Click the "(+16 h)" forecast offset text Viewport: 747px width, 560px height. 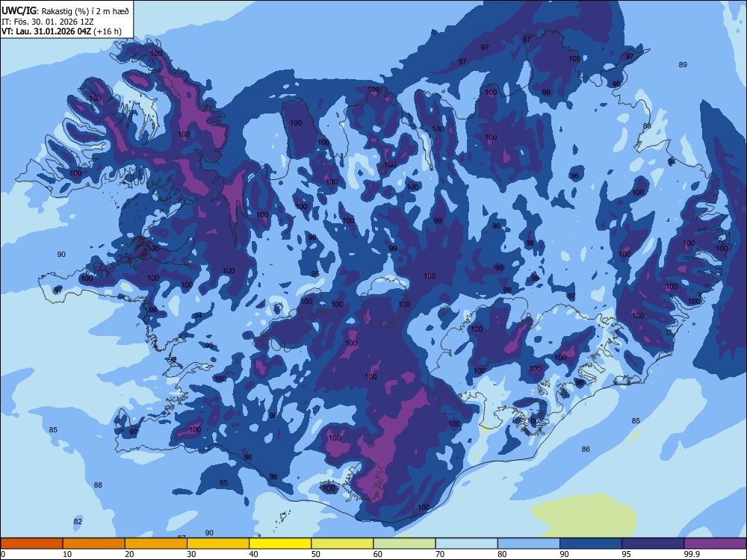pos(107,32)
